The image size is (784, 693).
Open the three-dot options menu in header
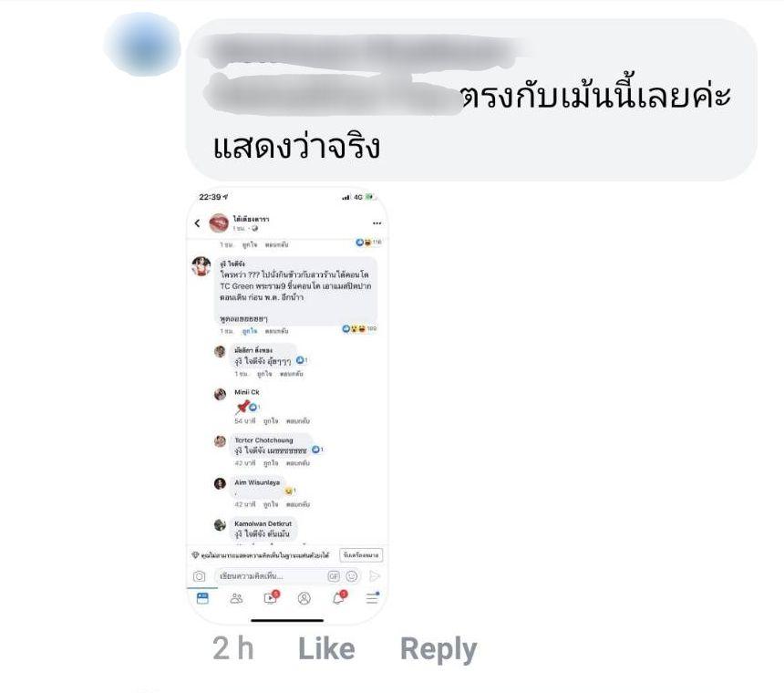(x=377, y=223)
